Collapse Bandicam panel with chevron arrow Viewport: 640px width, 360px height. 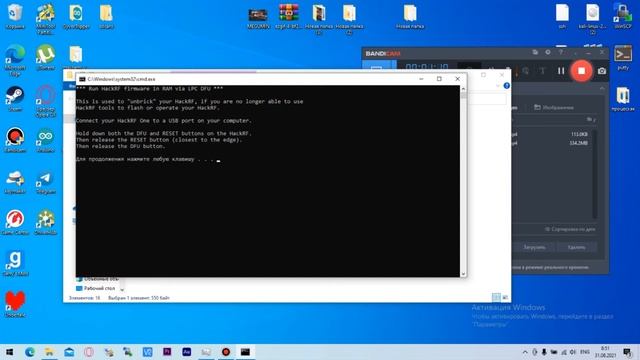(602, 89)
